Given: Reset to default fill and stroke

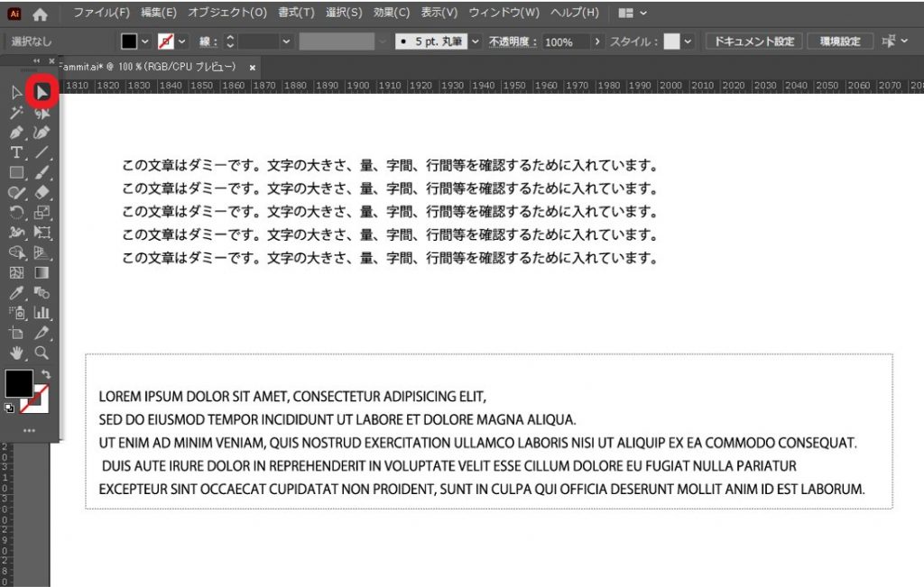Looking at the screenshot, I should tap(9, 408).
